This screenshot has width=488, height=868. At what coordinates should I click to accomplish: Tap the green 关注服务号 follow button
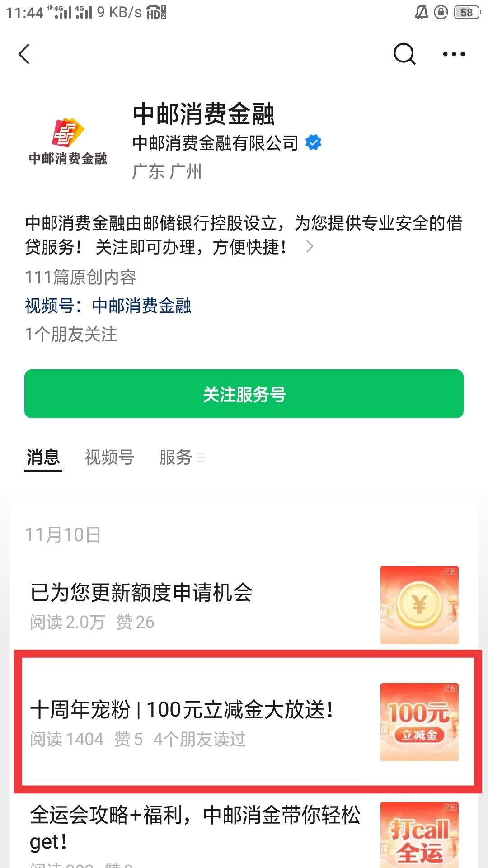point(244,394)
